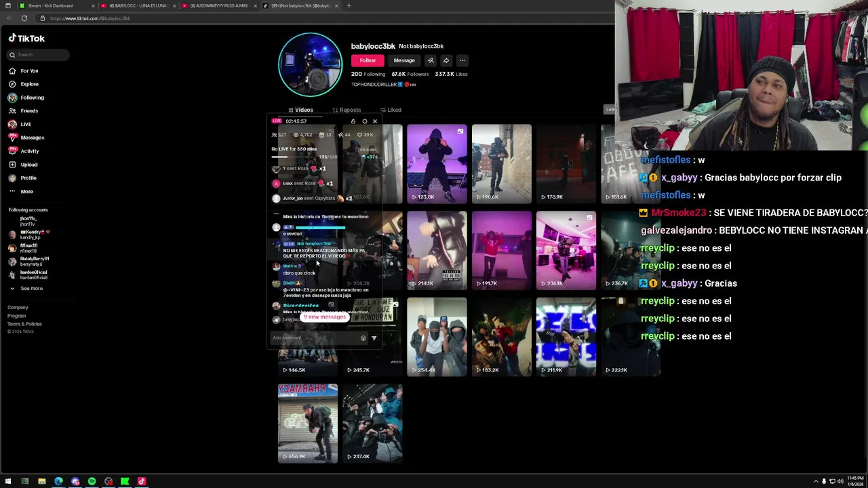Open the video with 123.8K views
Screen dimensions: 868x488
point(437,163)
